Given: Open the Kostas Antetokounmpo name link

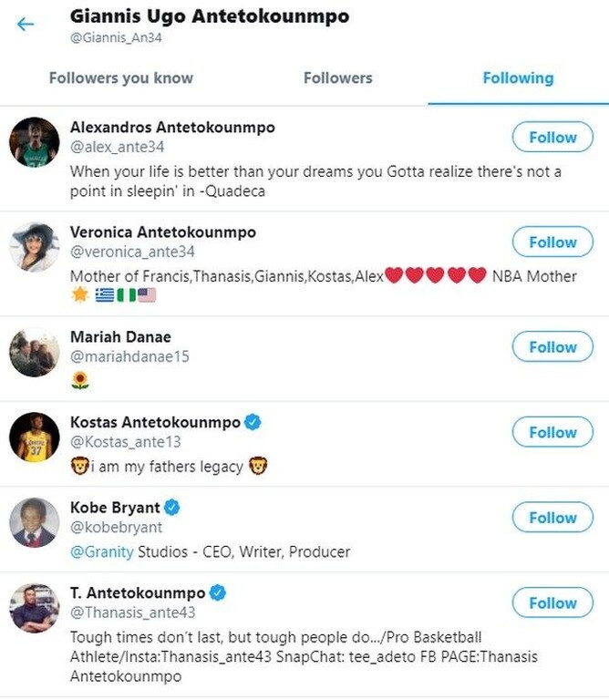Looking at the screenshot, I should (155, 422).
